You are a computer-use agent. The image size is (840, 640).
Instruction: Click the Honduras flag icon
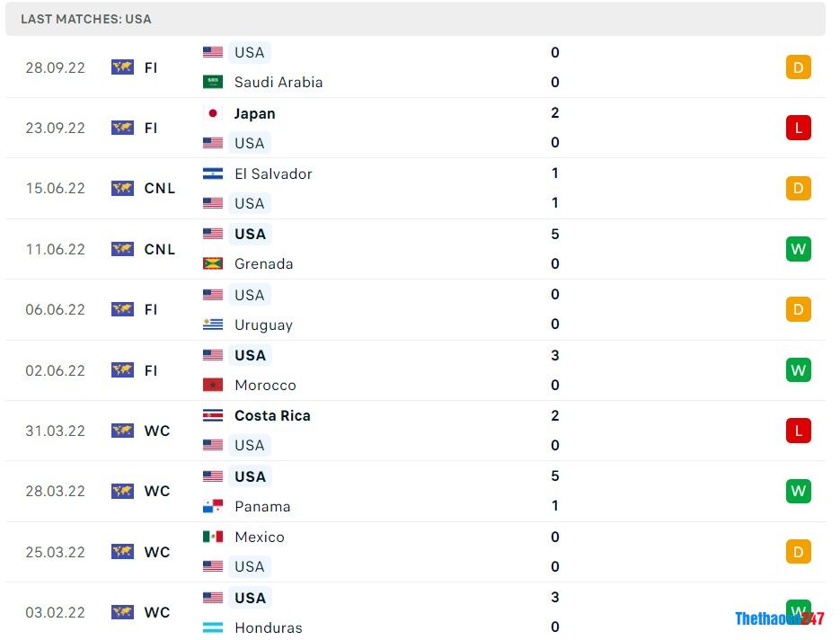pos(213,627)
